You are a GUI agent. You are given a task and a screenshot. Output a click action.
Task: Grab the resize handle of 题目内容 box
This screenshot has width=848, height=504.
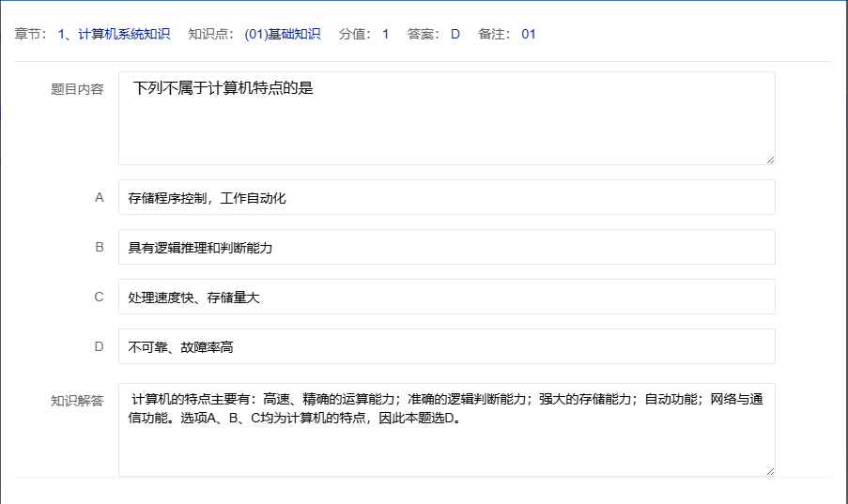(769, 160)
